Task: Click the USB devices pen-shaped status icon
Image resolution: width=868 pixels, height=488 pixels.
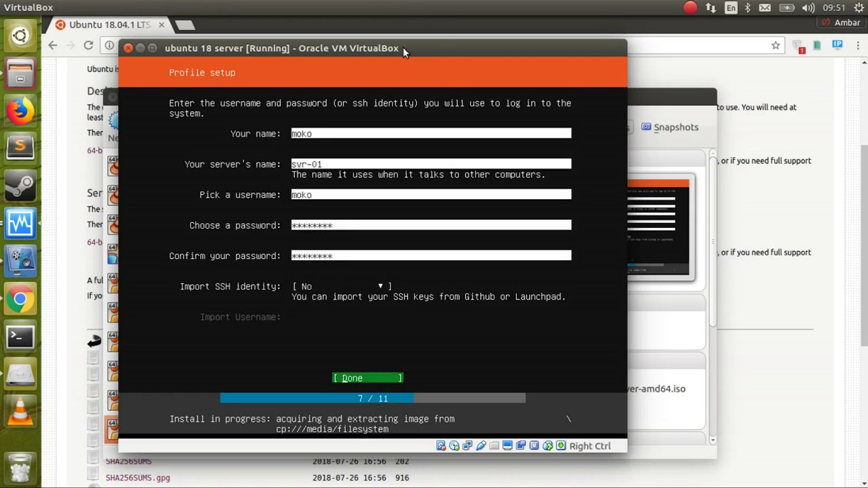Action: (481, 446)
